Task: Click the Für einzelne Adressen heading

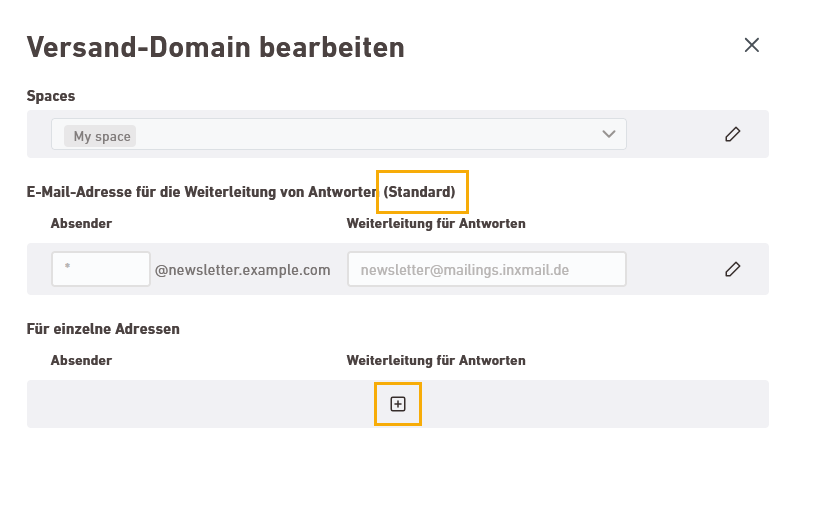Action: [x=103, y=329]
